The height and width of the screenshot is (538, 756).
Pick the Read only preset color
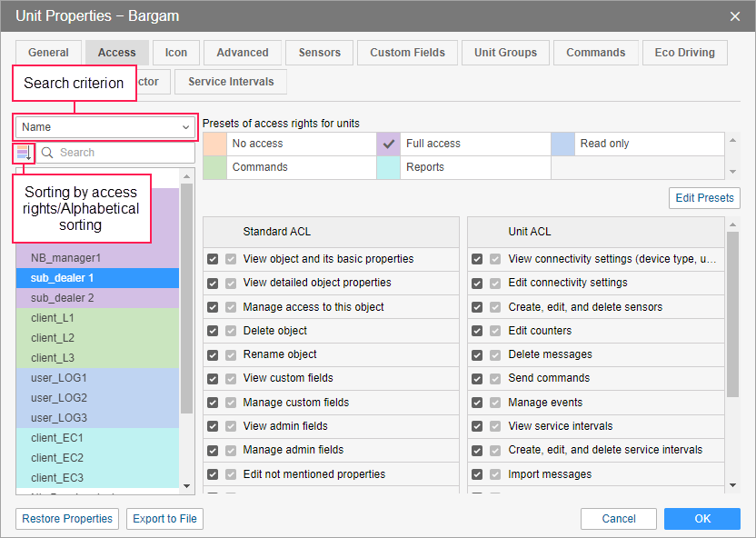(563, 144)
